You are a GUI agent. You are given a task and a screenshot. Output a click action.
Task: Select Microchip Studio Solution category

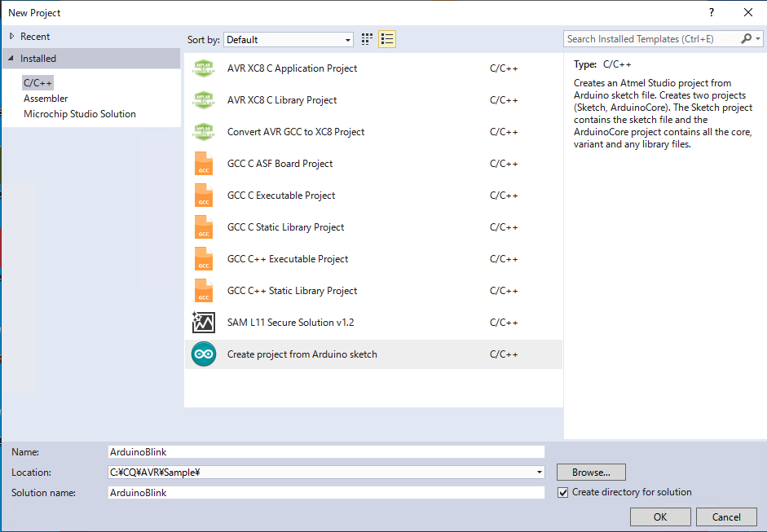click(80, 114)
